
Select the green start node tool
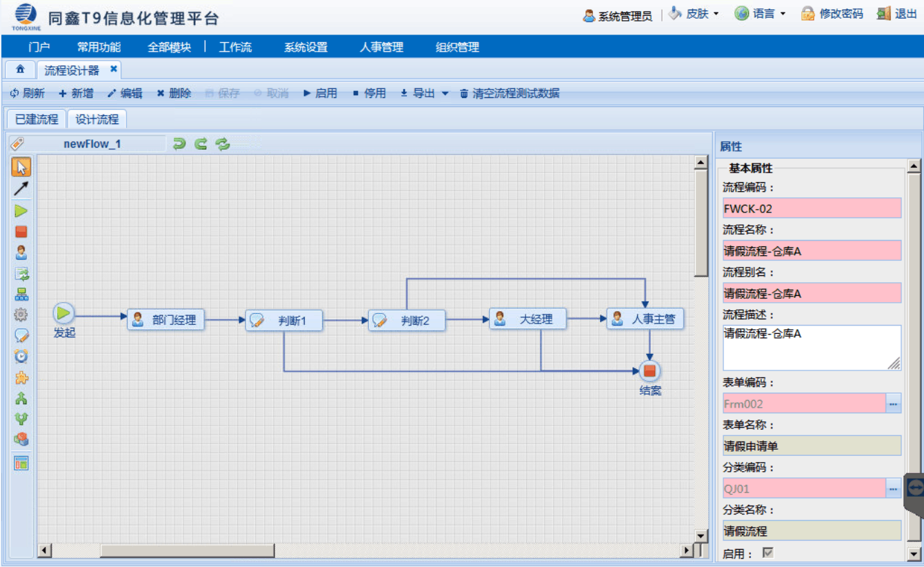[x=21, y=211]
